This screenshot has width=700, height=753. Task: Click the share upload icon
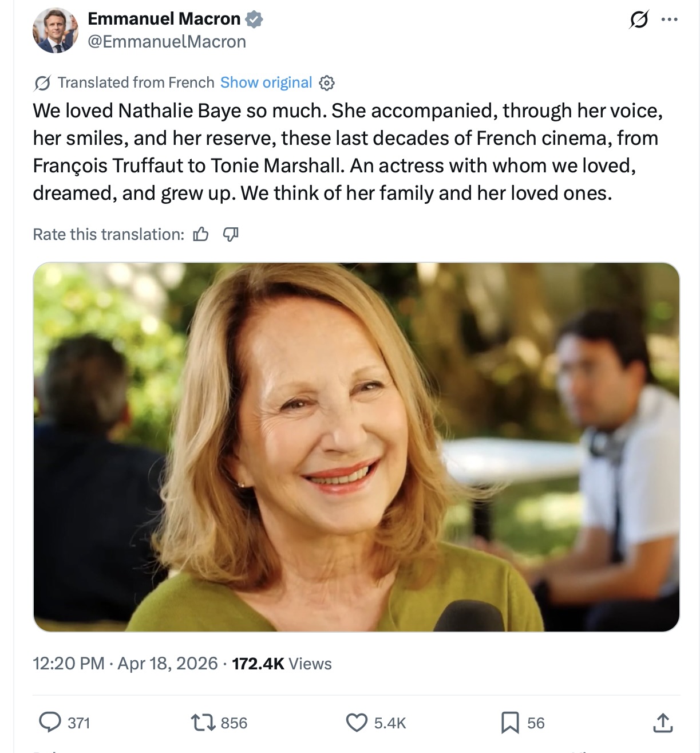(x=663, y=723)
